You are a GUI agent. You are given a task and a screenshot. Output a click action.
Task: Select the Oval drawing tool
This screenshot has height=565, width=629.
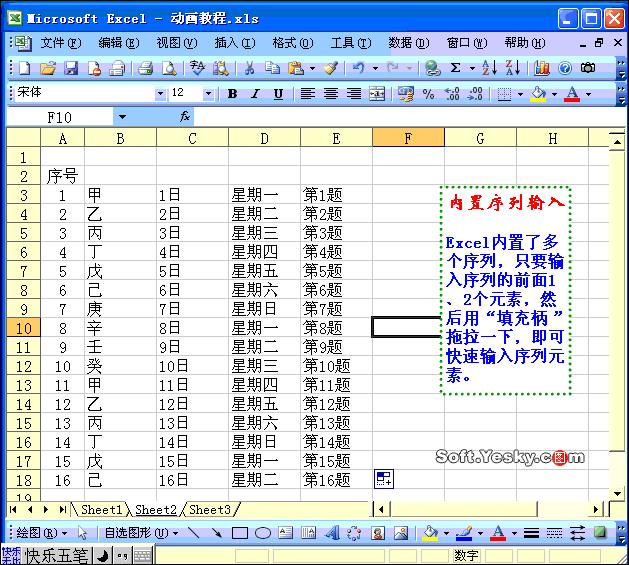click(263, 533)
